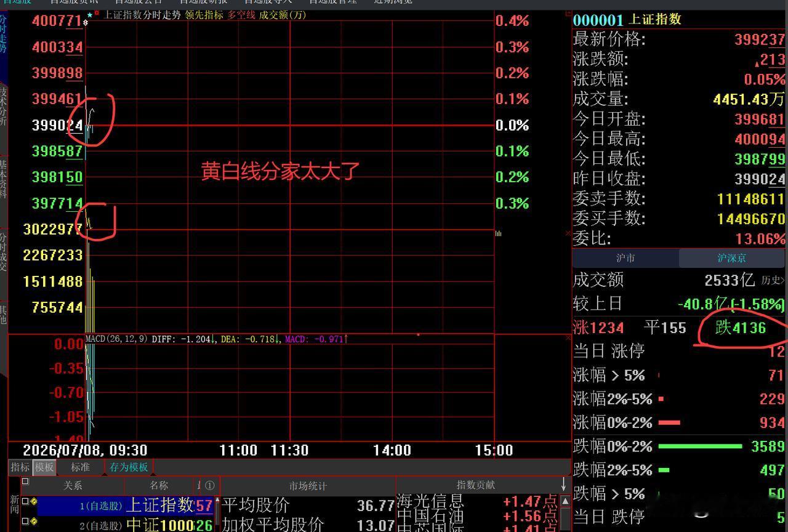Click the 跌4136 count

pyautogui.click(x=741, y=328)
